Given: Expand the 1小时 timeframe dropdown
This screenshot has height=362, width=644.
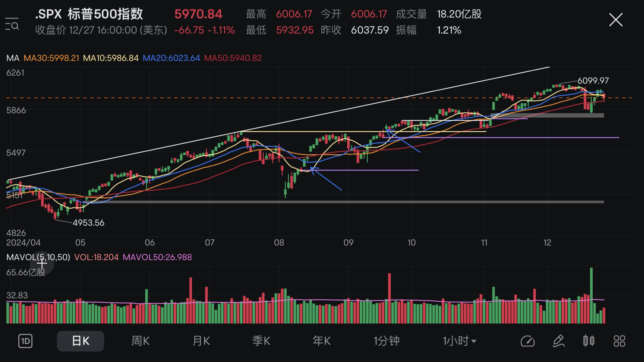Looking at the screenshot, I should (460, 341).
